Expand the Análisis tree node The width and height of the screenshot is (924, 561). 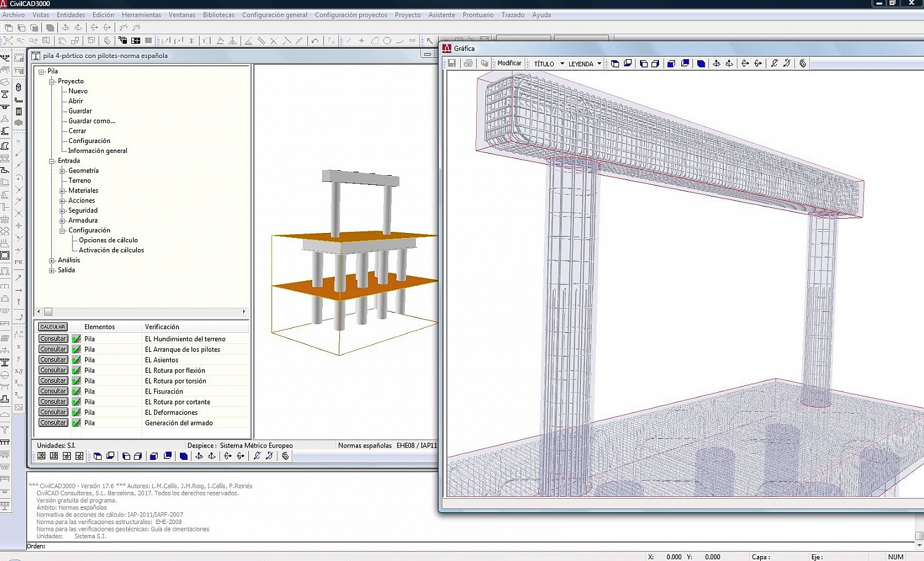52,260
